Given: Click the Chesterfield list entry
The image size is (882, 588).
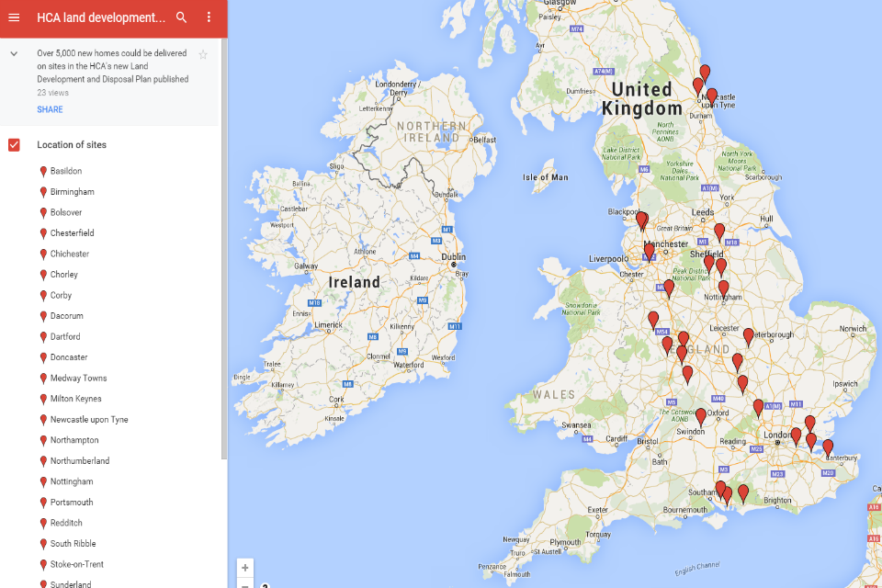Looking at the screenshot, I should 72,233.
